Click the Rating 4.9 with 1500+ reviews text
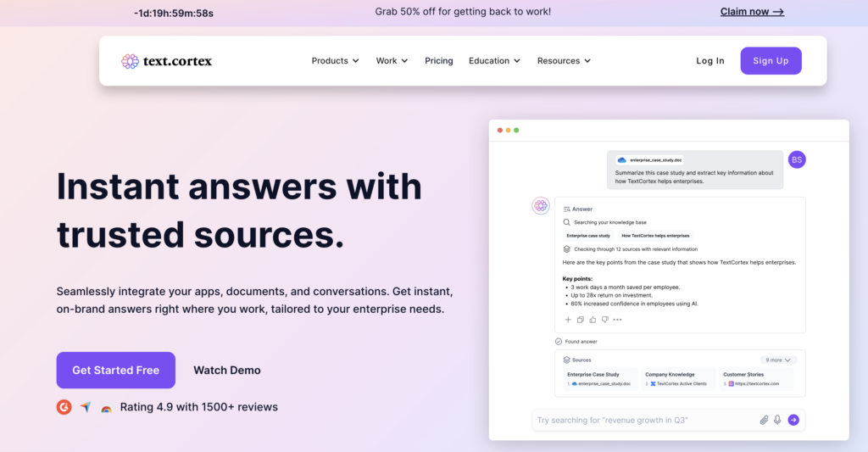 pos(198,407)
